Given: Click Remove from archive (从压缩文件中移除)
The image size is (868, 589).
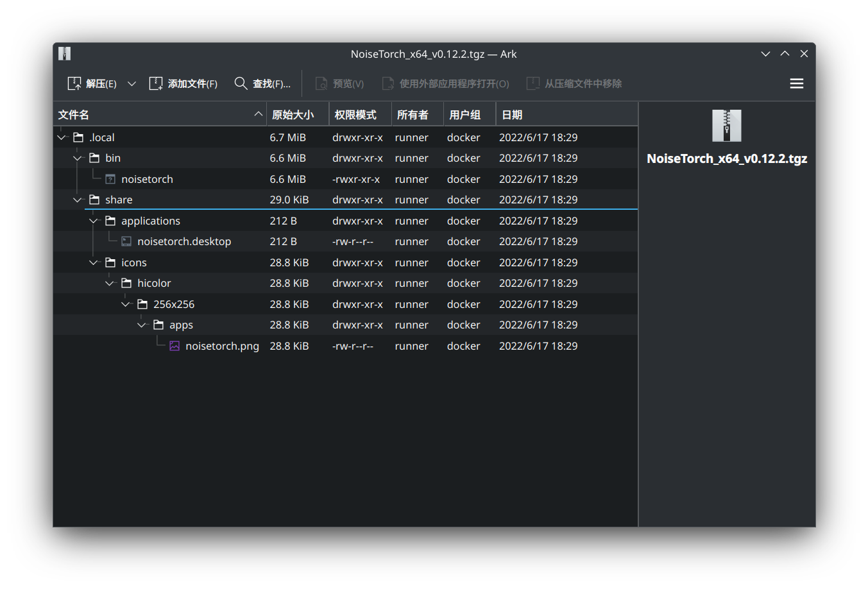Looking at the screenshot, I should tap(574, 83).
